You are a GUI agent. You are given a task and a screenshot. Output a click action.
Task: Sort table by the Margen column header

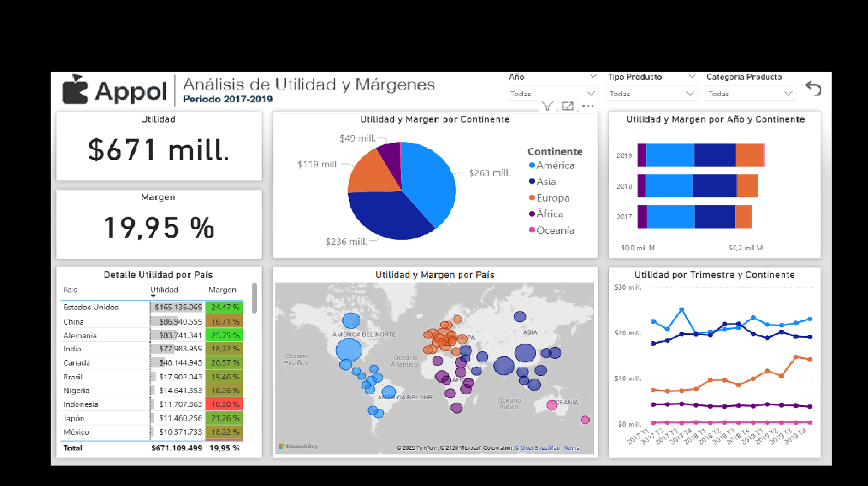click(222, 290)
